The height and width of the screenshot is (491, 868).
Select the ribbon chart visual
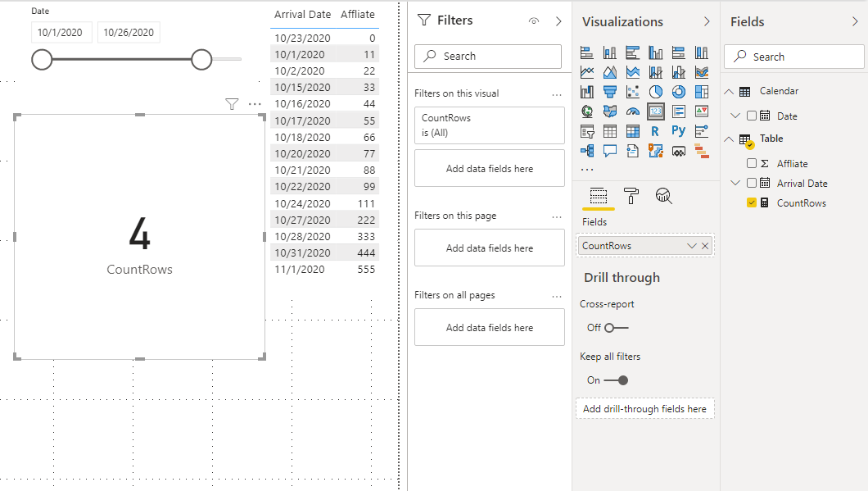coord(702,72)
